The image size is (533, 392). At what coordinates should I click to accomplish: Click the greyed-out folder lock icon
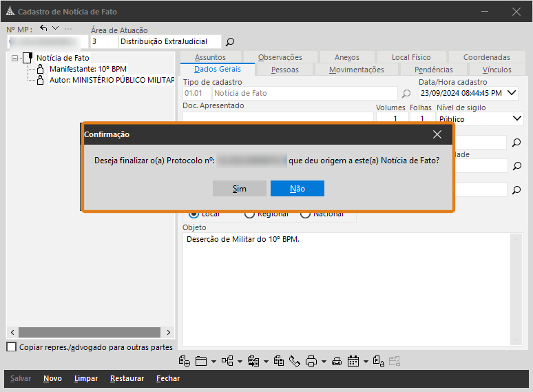tap(395, 361)
